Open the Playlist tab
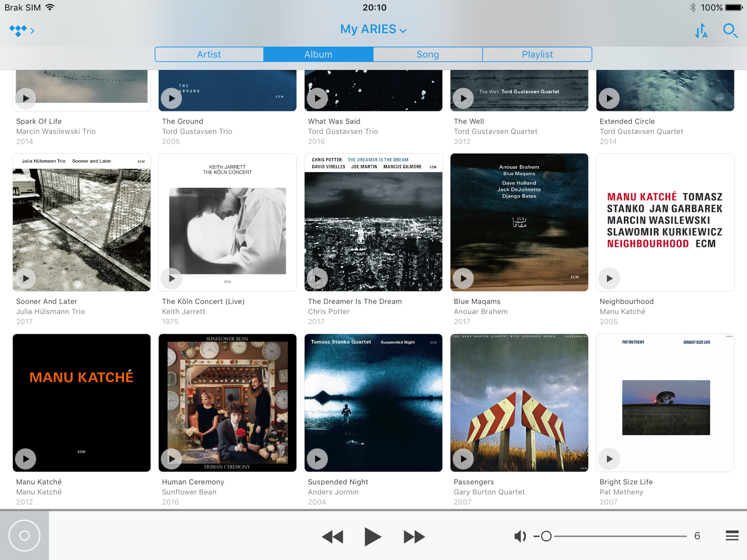The height and width of the screenshot is (560, 747). pos(537,54)
